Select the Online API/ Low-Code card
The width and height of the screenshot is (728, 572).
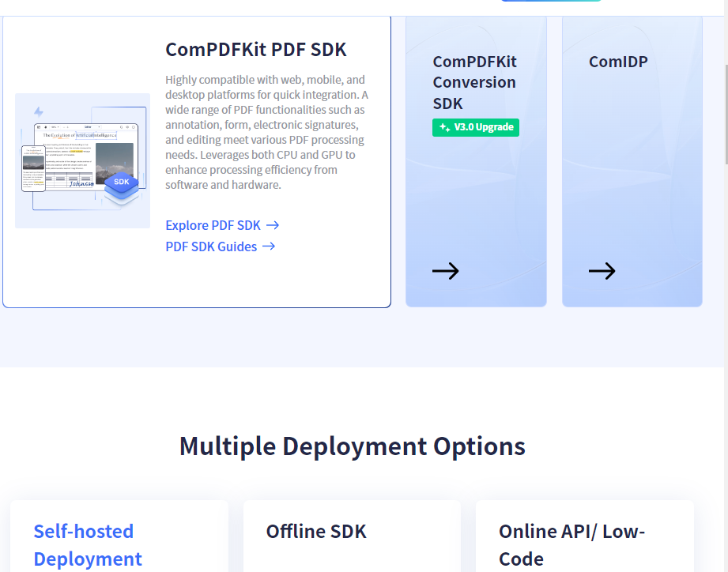[x=585, y=536]
